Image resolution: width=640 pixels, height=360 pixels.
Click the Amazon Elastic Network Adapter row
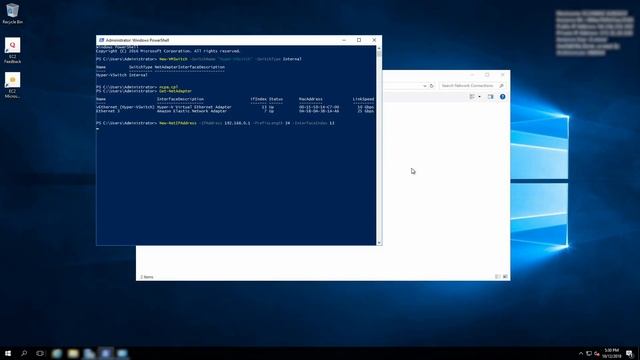pyautogui.click(x=235, y=111)
